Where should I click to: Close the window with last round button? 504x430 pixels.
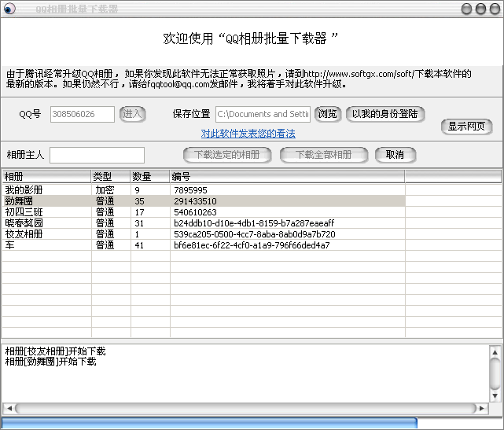point(495,9)
